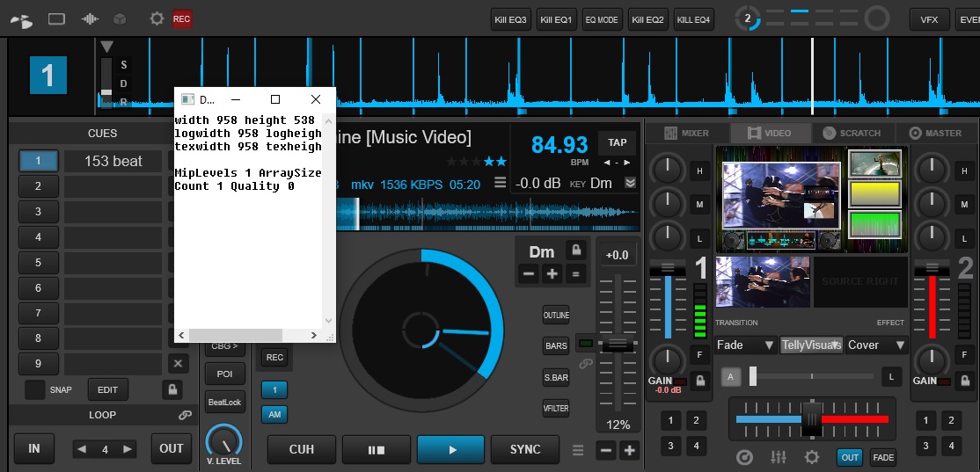Screen dimensions: 980x472
Task: Open the Fade transition dropdown
Action: point(744,345)
